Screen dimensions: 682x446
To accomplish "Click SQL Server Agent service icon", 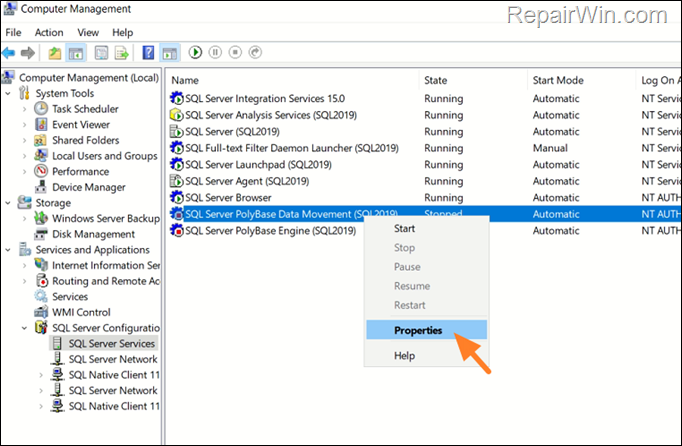I will tap(176, 181).
